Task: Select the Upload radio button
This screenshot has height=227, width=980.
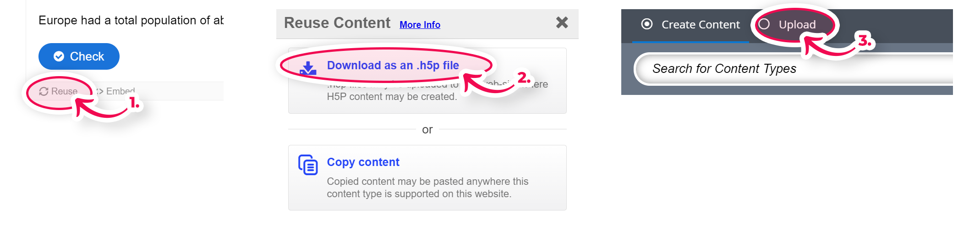Action: coord(764,24)
